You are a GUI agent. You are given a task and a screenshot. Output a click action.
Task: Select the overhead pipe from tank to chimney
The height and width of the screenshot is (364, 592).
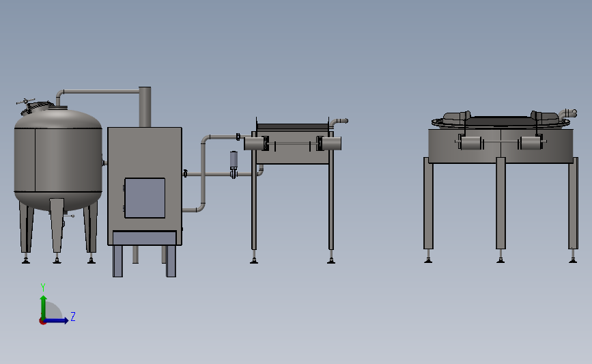(98, 92)
